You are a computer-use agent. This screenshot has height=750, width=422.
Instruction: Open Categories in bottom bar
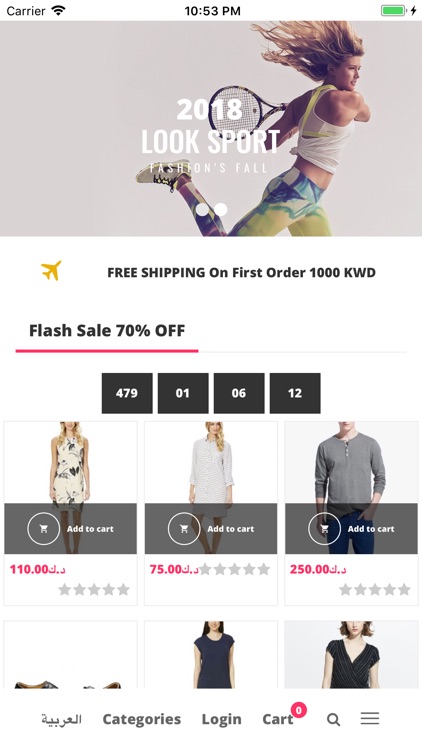click(142, 719)
